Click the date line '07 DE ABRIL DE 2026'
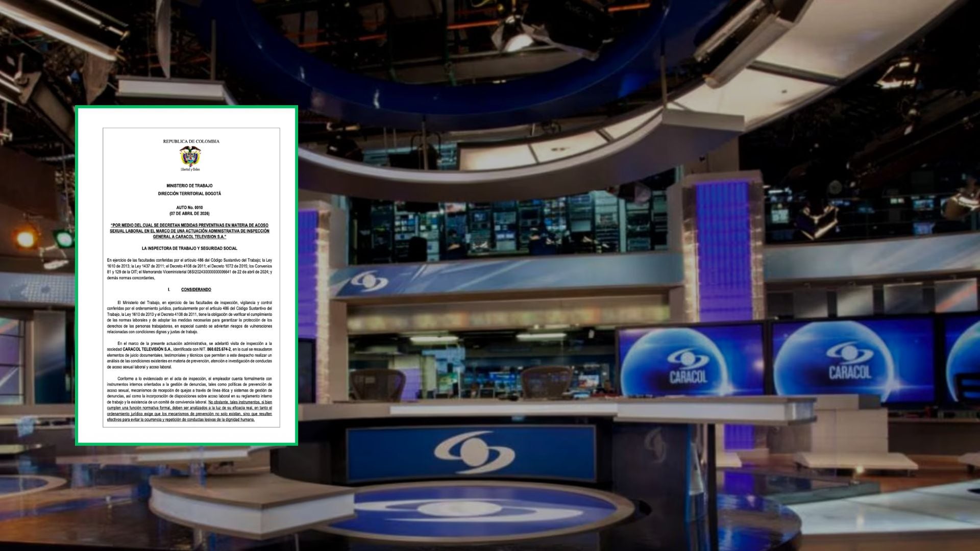The height and width of the screenshot is (551, 980). point(190,213)
